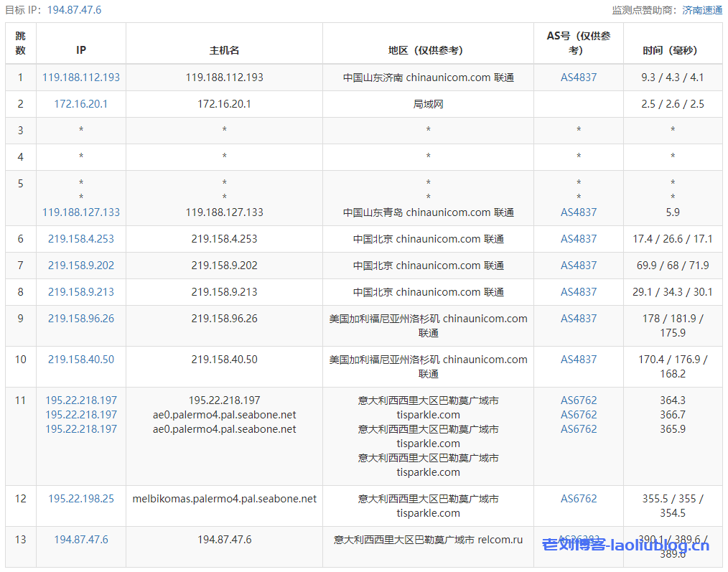
Task: Click the 主机名 column header
Action: pyautogui.click(x=224, y=50)
